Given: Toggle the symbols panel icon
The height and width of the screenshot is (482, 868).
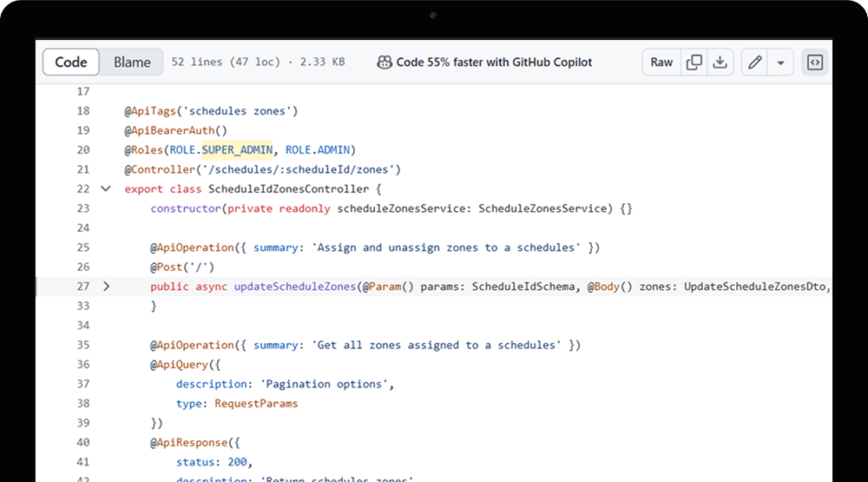Looking at the screenshot, I should pyautogui.click(x=814, y=63).
